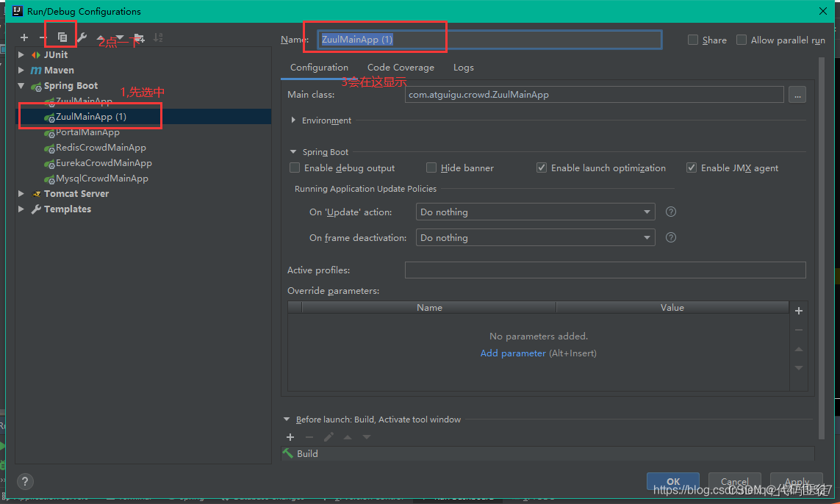Edit selected before launch task
Image resolution: width=840 pixels, height=504 pixels.
(x=329, y=437)
